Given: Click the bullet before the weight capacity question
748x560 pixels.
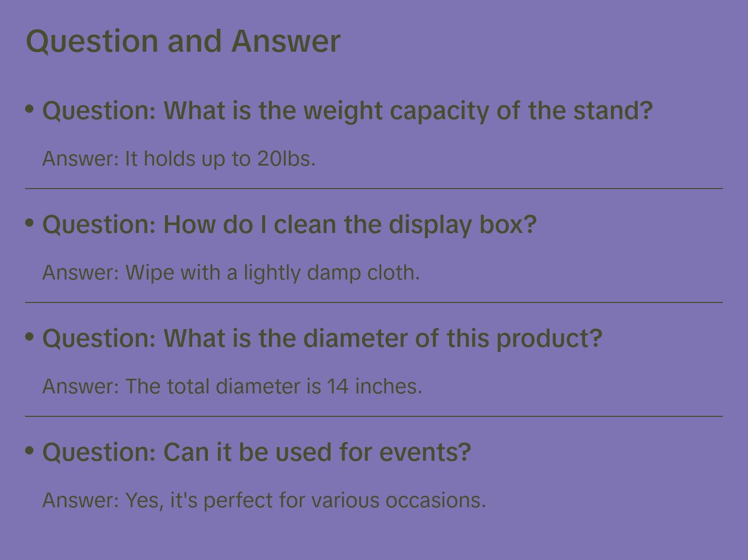Looking at the screenshot, I should point(30,109).
